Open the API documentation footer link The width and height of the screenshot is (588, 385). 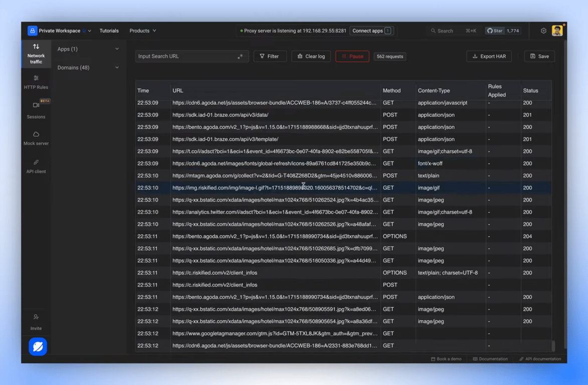click(540, 359)
